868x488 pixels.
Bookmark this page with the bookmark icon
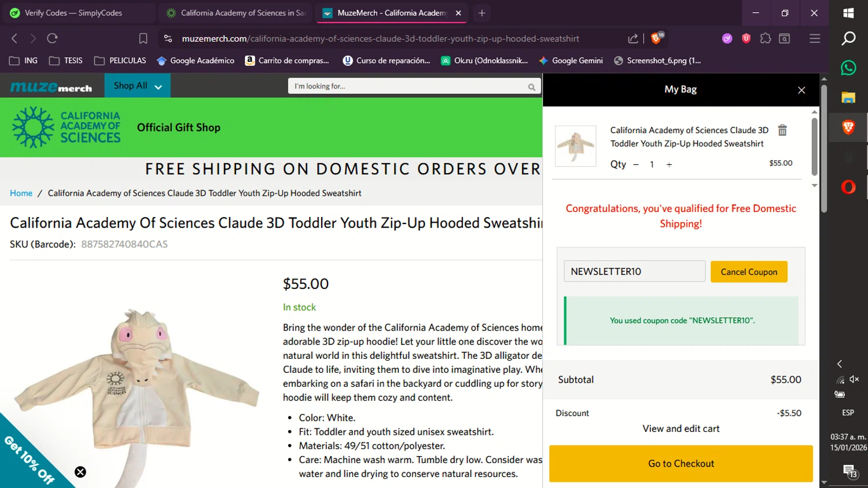point(143,38)
